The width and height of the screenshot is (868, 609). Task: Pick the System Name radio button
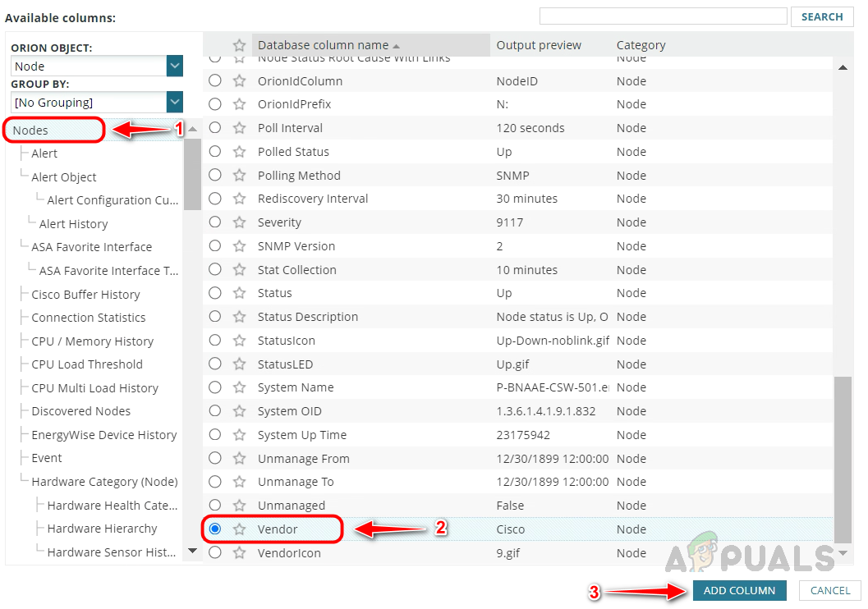[215, 387]
